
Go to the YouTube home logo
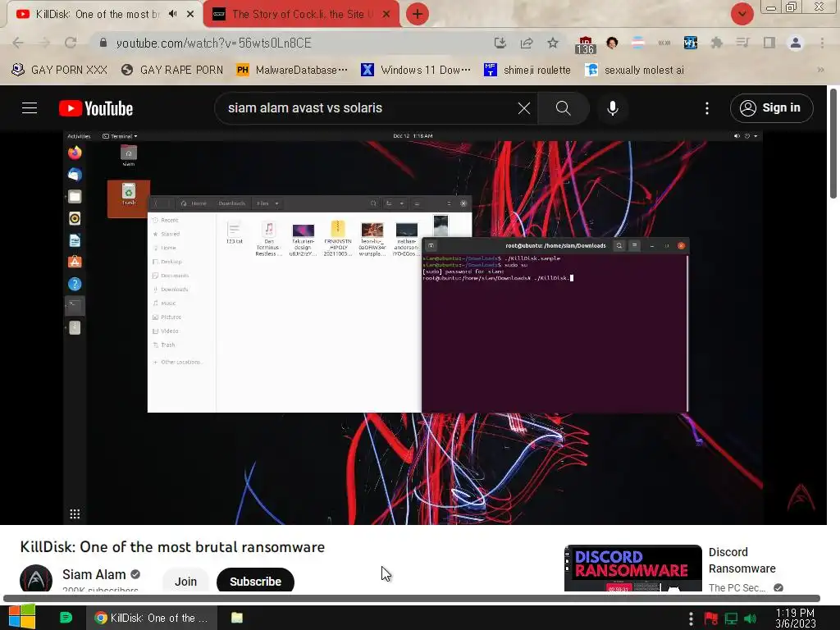(96, 108)
